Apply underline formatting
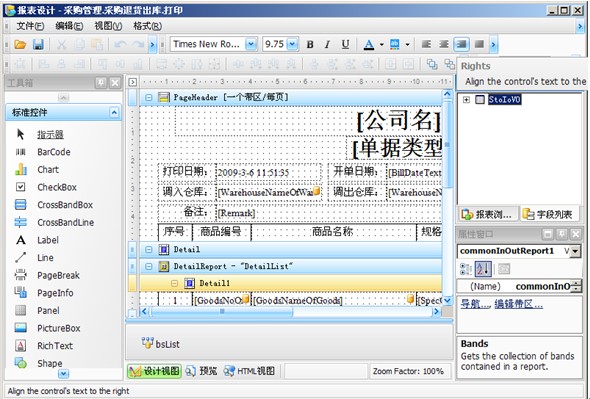The image size is (590, 399). (345, 44)
